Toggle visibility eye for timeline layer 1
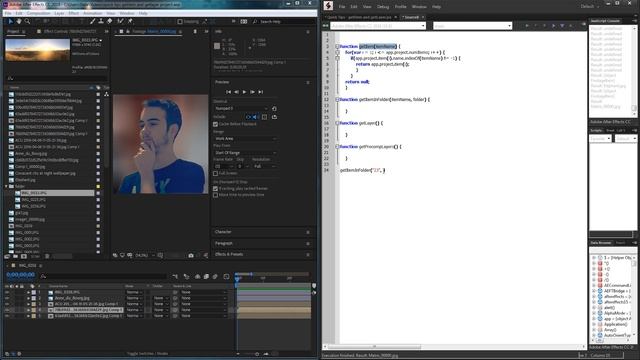Screen dimensions: 640x360 pyautogui.click(x=7, y=292)
